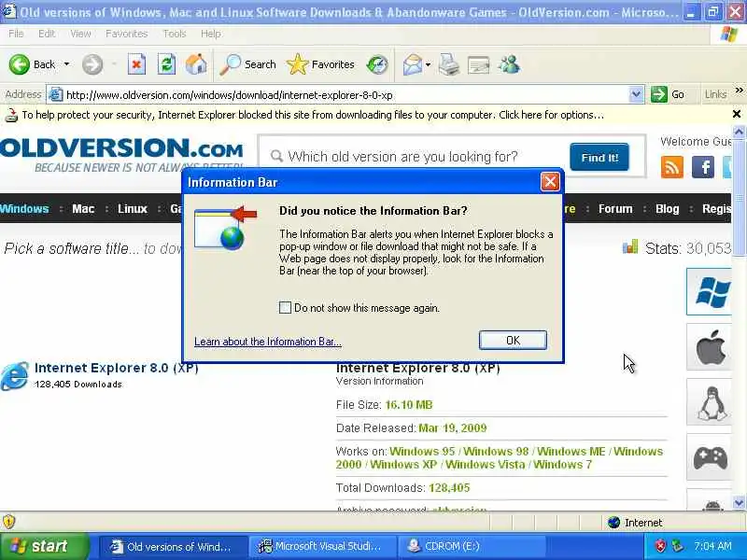Print the page with the printer icon
Viewport: 747px width, 560px height.
tap(448, 64)
